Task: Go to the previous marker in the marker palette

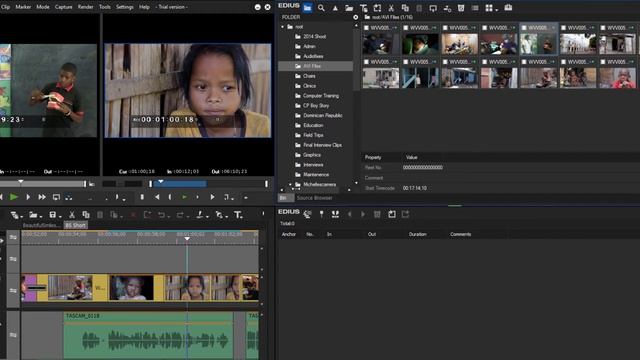Action: tap(349, 214)
